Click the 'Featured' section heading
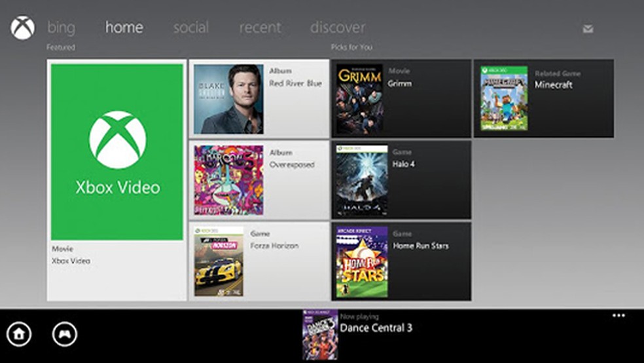 click(61, 47)
